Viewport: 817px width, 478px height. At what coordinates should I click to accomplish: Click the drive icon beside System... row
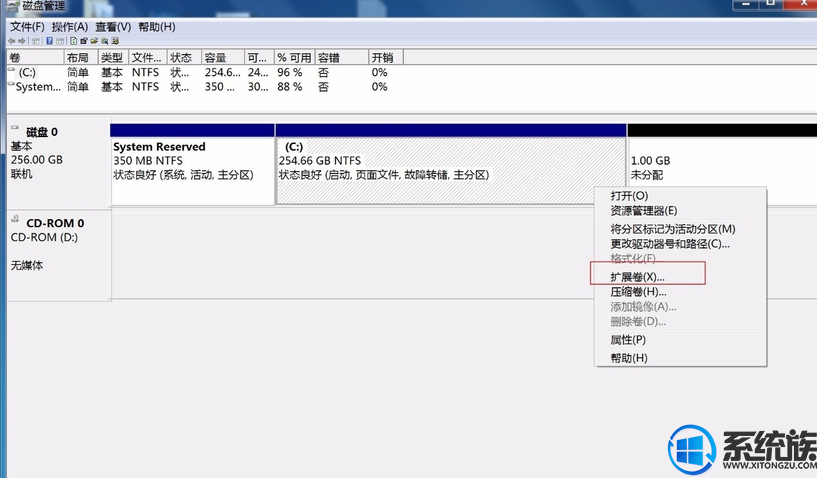tap(11, 83)
